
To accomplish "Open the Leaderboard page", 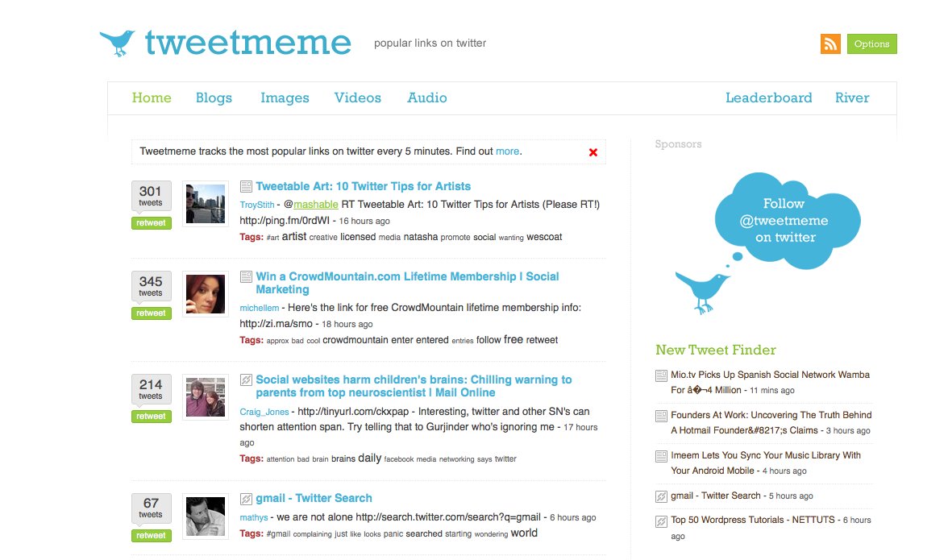I will (768, 97).
